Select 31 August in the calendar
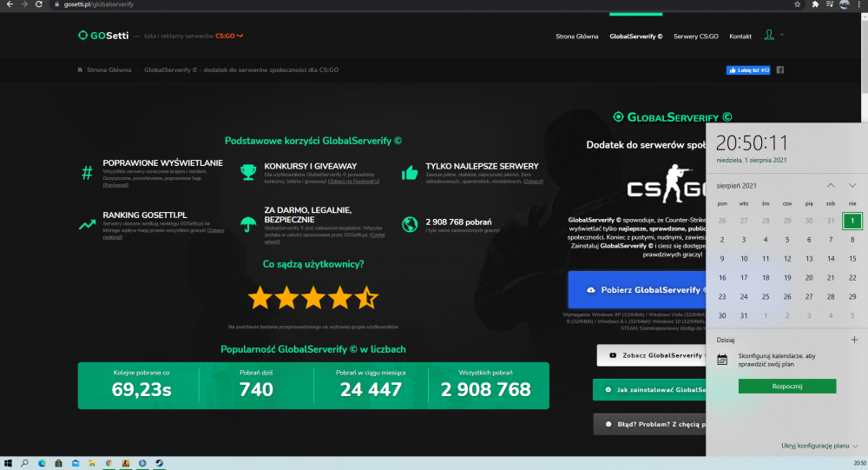The image size is (868, 470). [x=744, y=316]
